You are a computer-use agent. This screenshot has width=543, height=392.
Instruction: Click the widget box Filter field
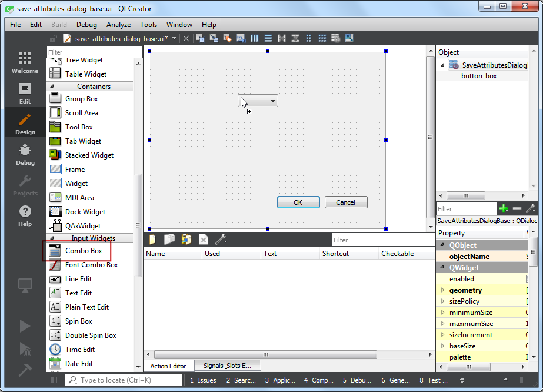94,52
